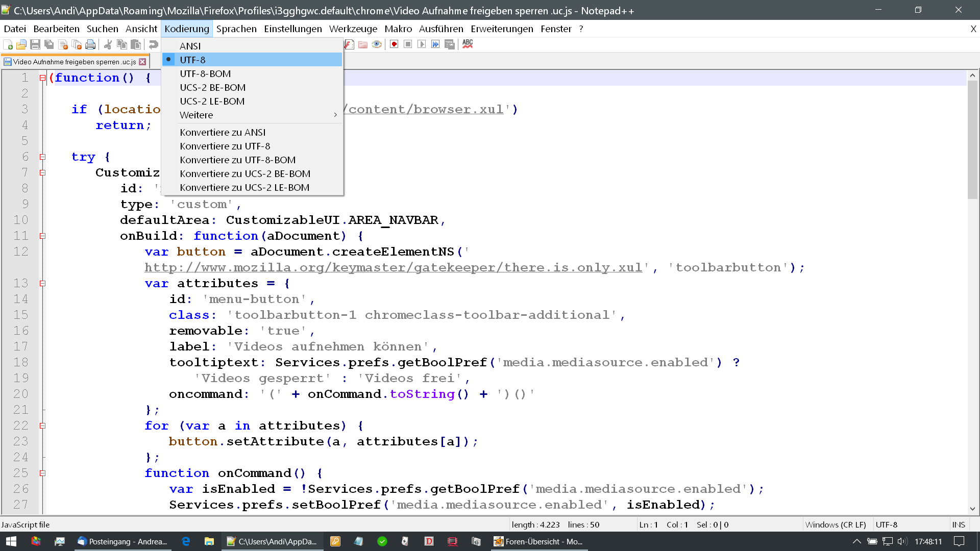Click the vertical scrollbar down arrow

coord(972,509)
